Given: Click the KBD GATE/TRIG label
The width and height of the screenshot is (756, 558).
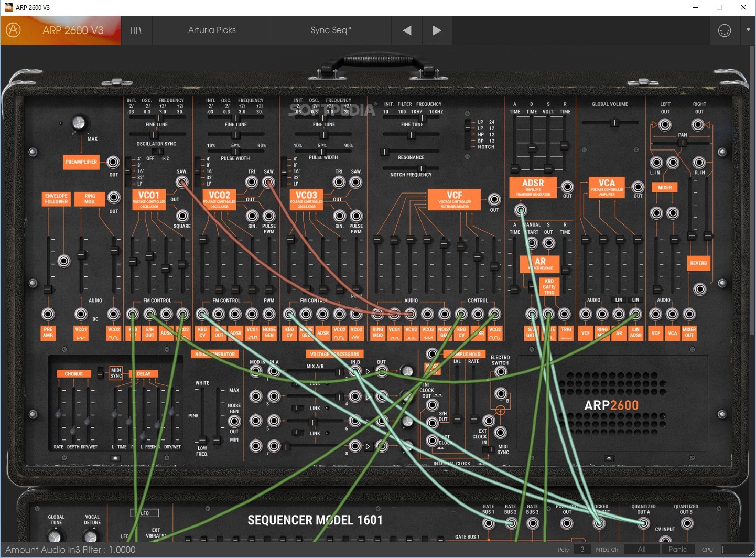Looking at the screenshot, I should tap(549, 287).
